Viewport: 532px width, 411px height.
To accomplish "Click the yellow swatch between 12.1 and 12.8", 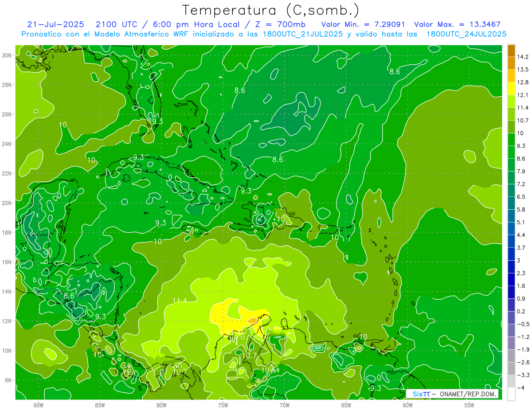I will (x=511, y=89).
